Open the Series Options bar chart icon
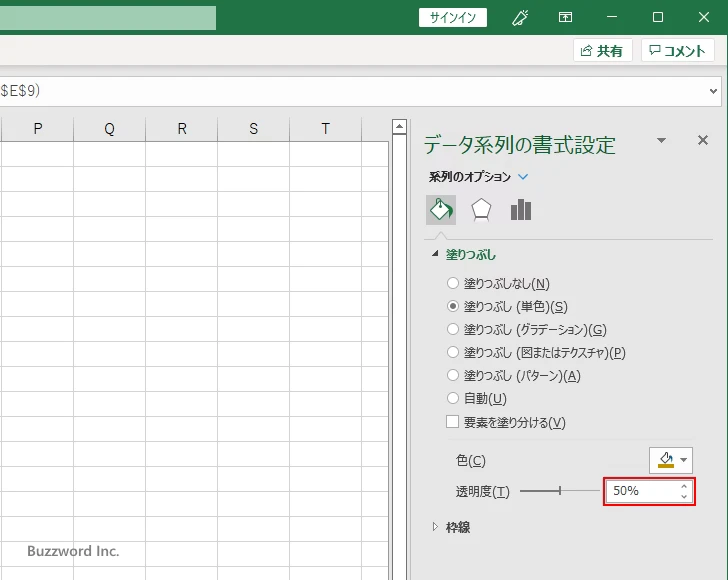Viewport: 728px width, 580px height. pos(521,210)
